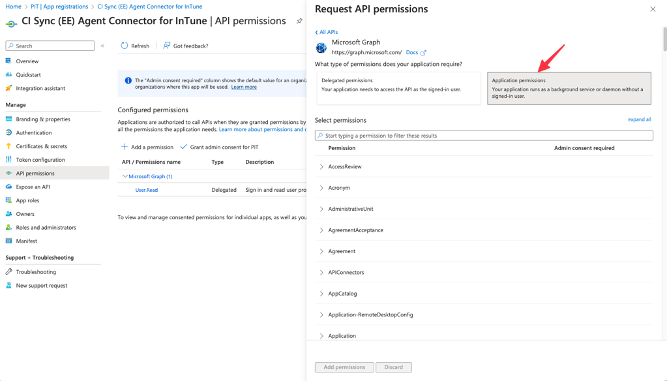Image resolution: width=668 pixels, height=382 pixels.
Task: Click the plus icon beside Add a permission
Action: point(124,146)
